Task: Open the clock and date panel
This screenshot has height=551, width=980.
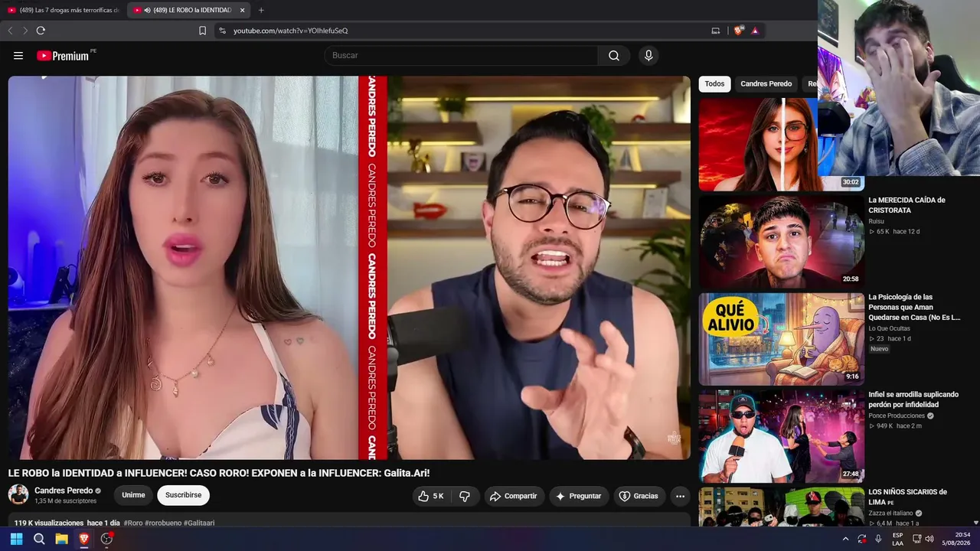Action: [x=956, y=539]
